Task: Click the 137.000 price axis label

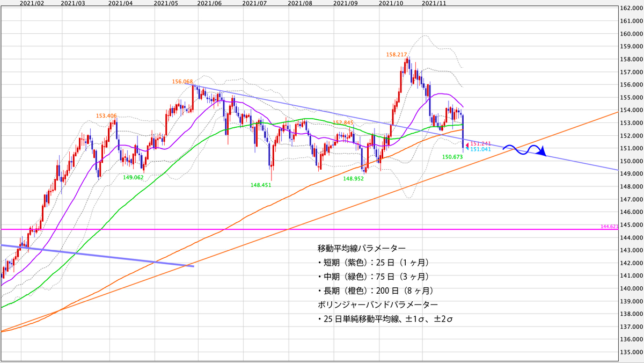Action: pyautogui.click(x=631, y=327)
